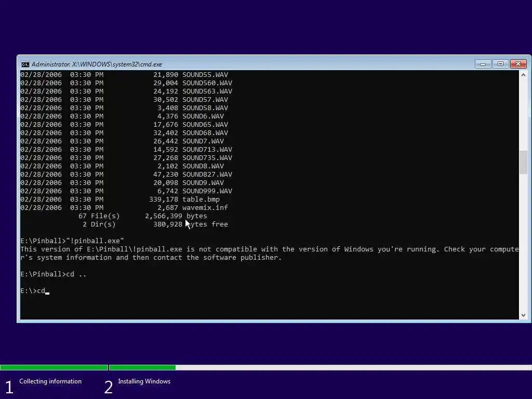Click the 'cd ..' command line

(54, 274)
